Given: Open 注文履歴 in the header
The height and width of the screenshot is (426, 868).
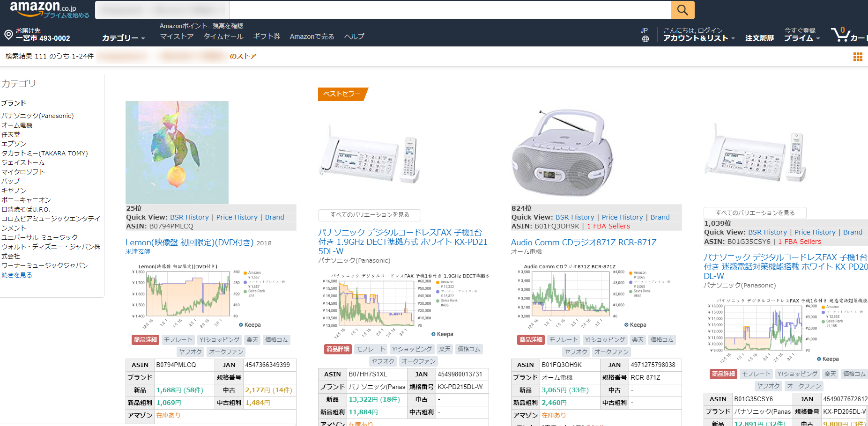Looking at the screenshot, I should [x=759, y=38].
